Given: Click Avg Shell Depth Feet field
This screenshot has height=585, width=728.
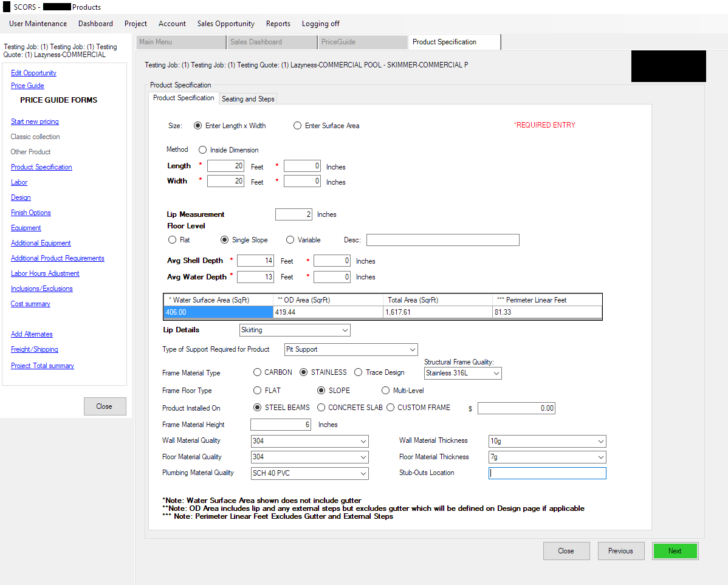Looking at the screenshot, I should (255, 261).
